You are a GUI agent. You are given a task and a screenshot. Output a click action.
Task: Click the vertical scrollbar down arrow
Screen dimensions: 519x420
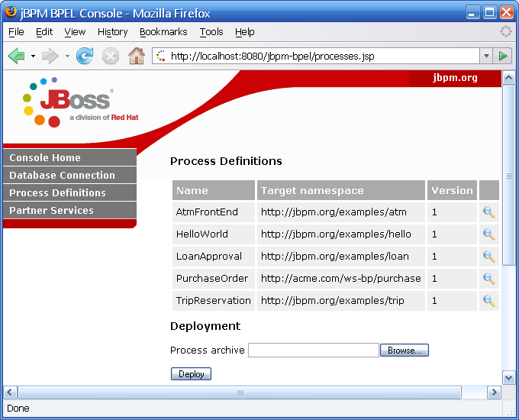coord(509,377)
